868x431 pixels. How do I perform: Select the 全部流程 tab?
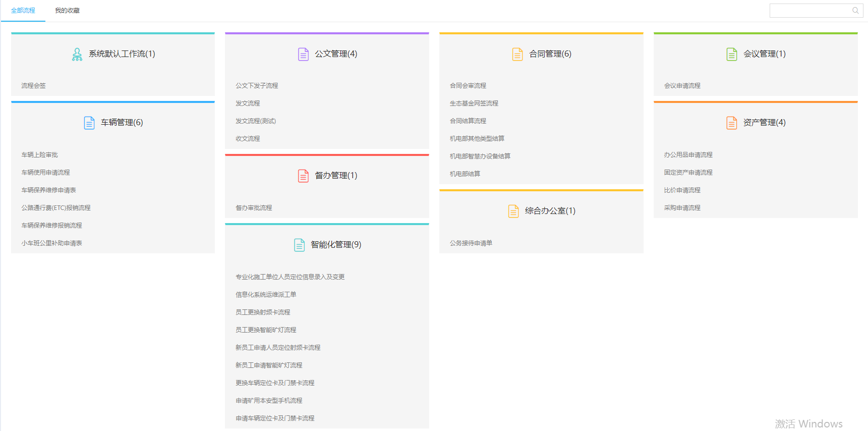pos(23,11)
